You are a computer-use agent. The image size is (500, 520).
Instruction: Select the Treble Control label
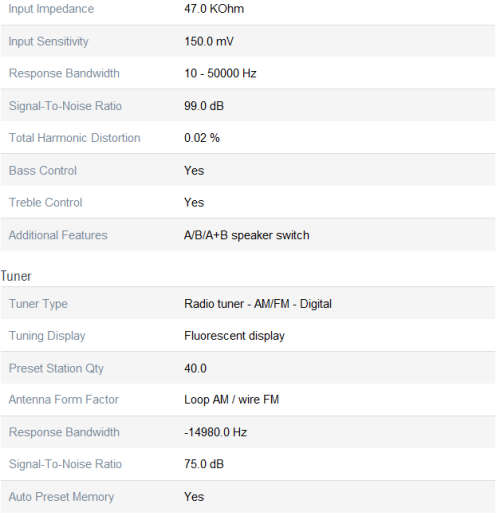[x=46, y=203]
